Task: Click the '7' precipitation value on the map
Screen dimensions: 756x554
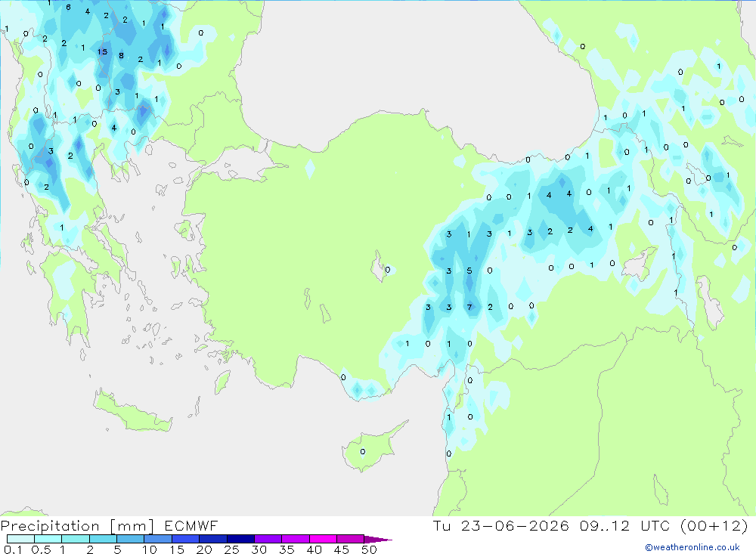Action: click(469, 307)
